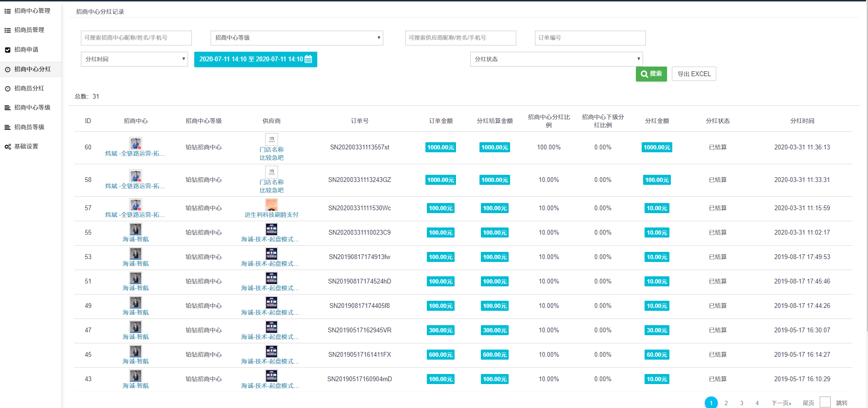Click the checkmark icon beside 招商申请

[8, 50]
